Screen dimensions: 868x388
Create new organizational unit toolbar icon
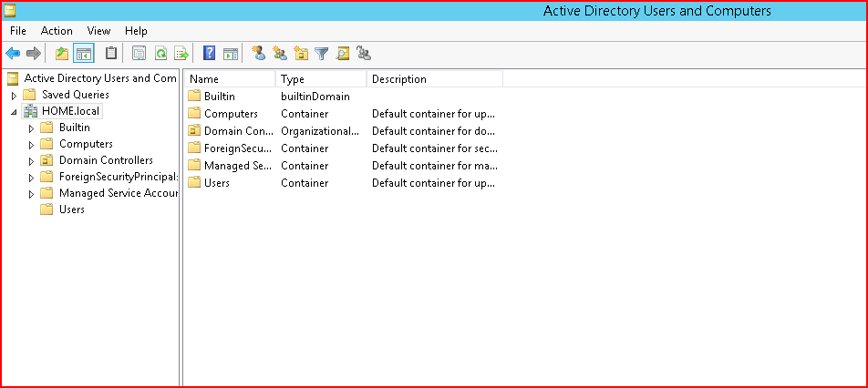click(301, 54)
